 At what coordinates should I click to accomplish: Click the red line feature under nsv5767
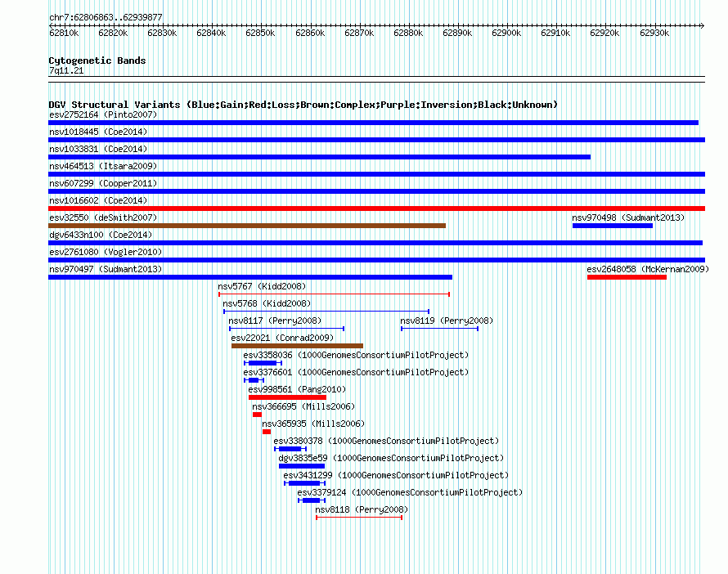pos(334,294)
